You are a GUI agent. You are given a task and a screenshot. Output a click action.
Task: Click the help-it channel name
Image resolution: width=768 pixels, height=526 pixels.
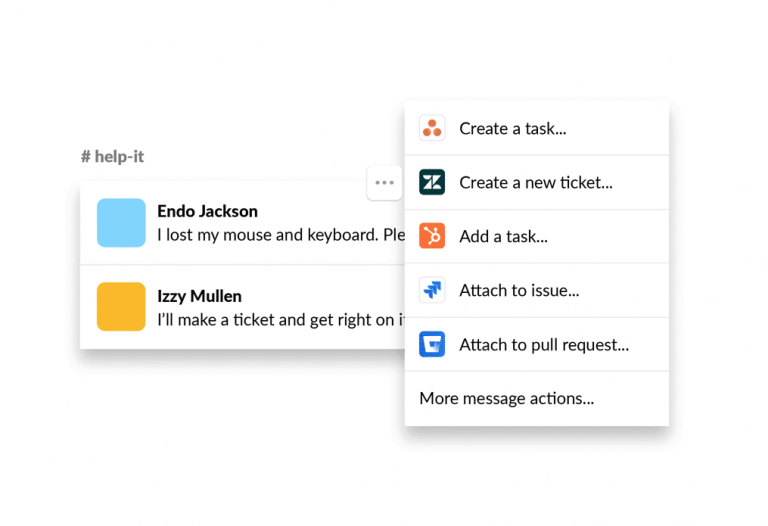(x=119, y=156)
